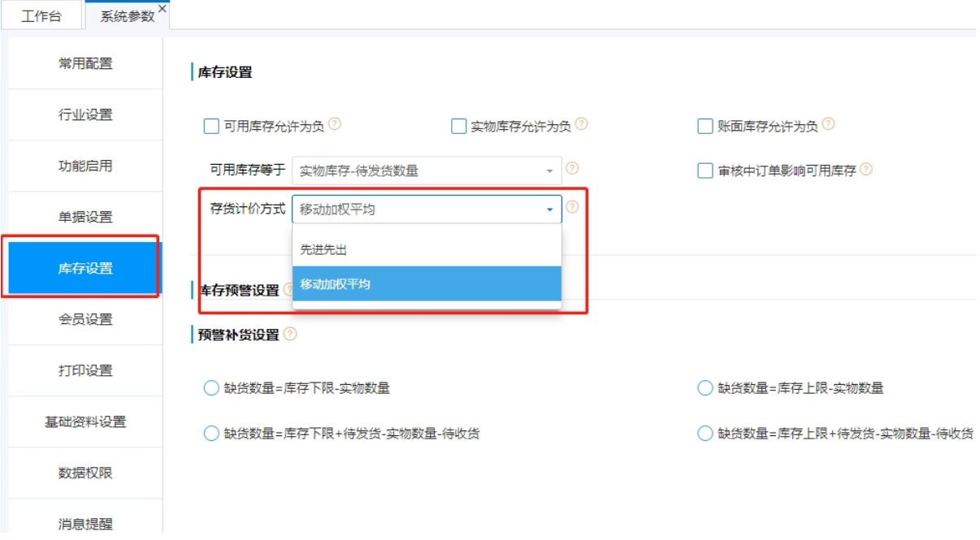Tick the 实物库存允许为负 checkbox
The image size is (980, 540).
tap(458, 127)
